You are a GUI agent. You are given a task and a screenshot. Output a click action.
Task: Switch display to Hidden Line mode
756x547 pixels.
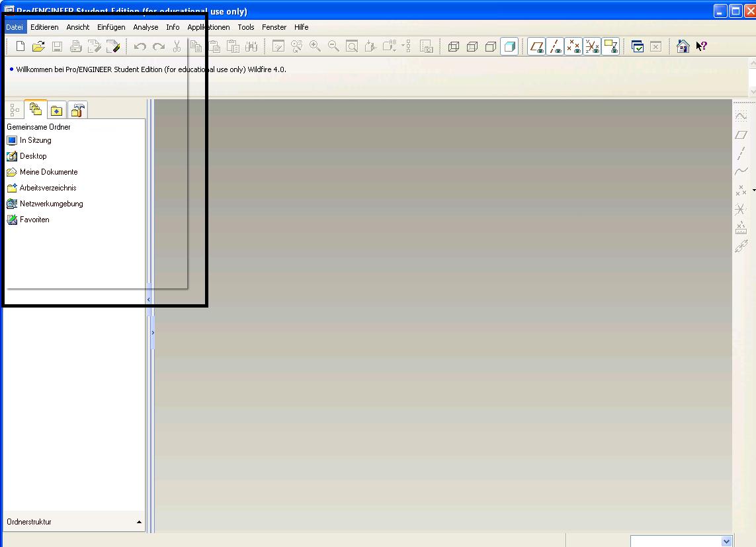coord(472,47)
